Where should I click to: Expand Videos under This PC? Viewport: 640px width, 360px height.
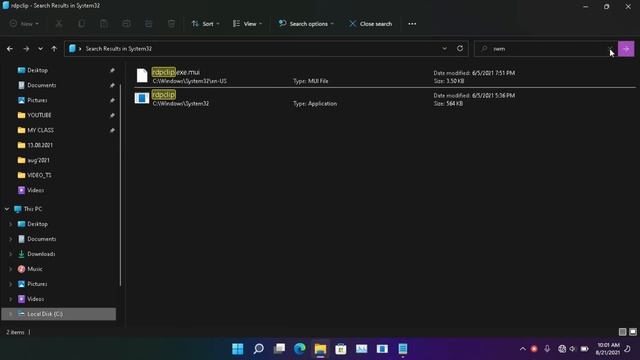coord(11,299)
